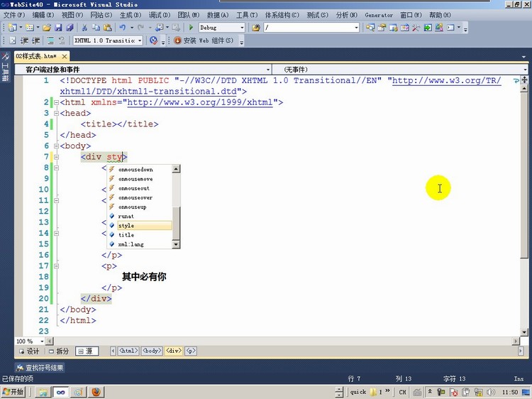
Task: Click the editor vertical scrollbar down arrow
Action: [x=524, y=332]
